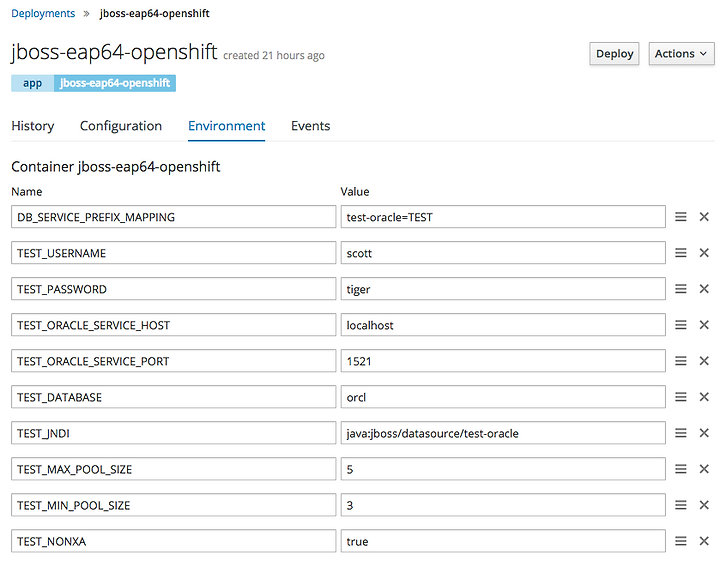The width and height of the screenshot is (720, 561).
Task: Open the Configuration tab
Action: coord(121,126)
